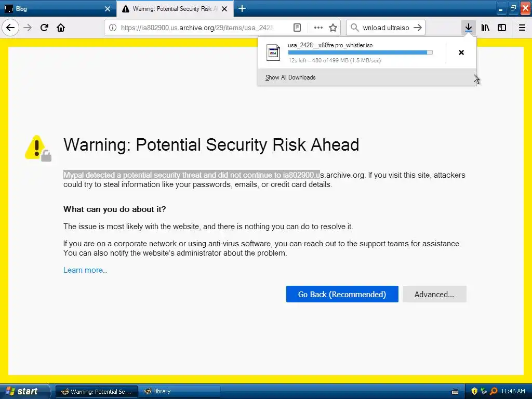Click the search box with 'wnload ultraiso'
The image size is (532, 399).
(x=386, y=28)
